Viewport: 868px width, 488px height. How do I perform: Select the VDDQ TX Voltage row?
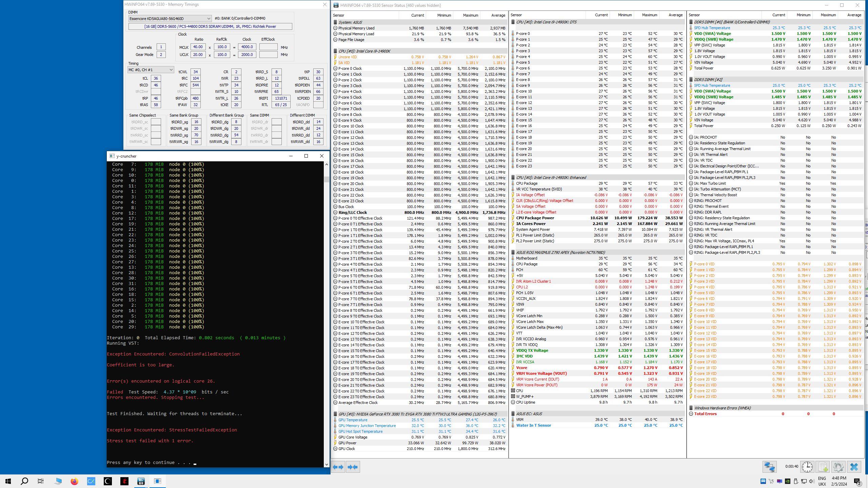pos(597,350)
